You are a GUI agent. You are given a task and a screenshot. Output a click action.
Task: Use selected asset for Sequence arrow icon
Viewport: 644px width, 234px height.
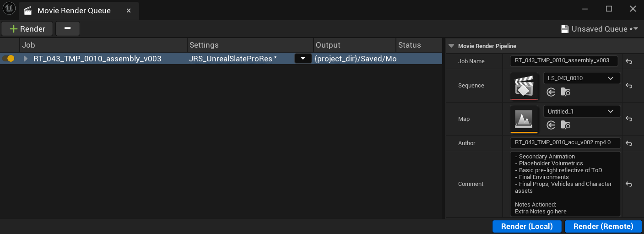pyautogui.click(x=551, y=92)
